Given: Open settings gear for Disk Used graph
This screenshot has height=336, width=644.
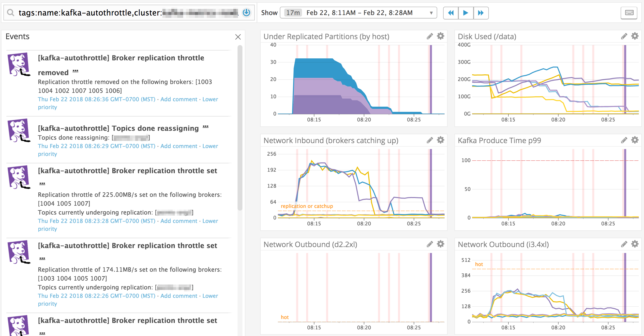Looking at the screenshot, I should pos(634,36).
